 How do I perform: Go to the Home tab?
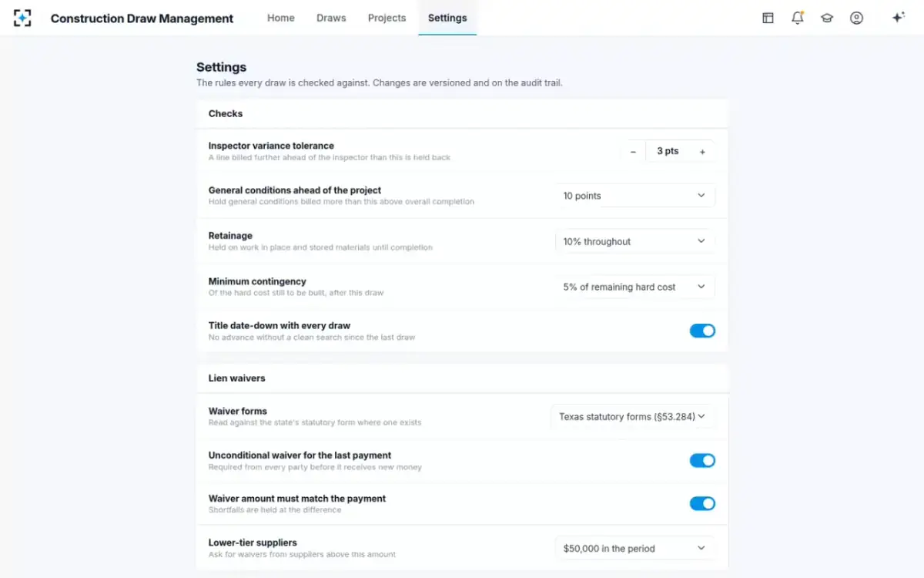(x=281, y=18)
